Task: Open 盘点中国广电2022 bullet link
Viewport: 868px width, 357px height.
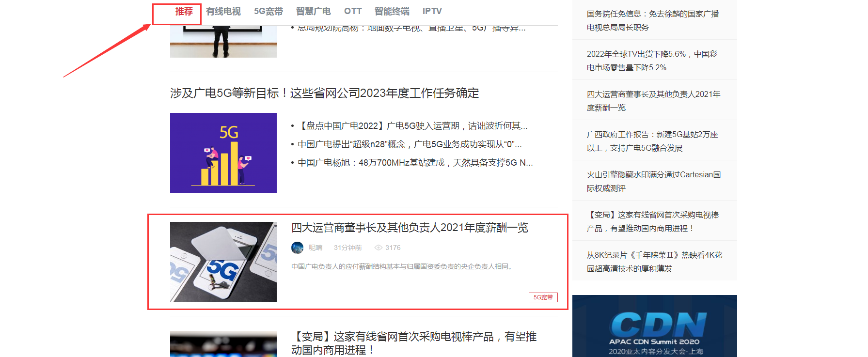Action: (x=412, y=126)
